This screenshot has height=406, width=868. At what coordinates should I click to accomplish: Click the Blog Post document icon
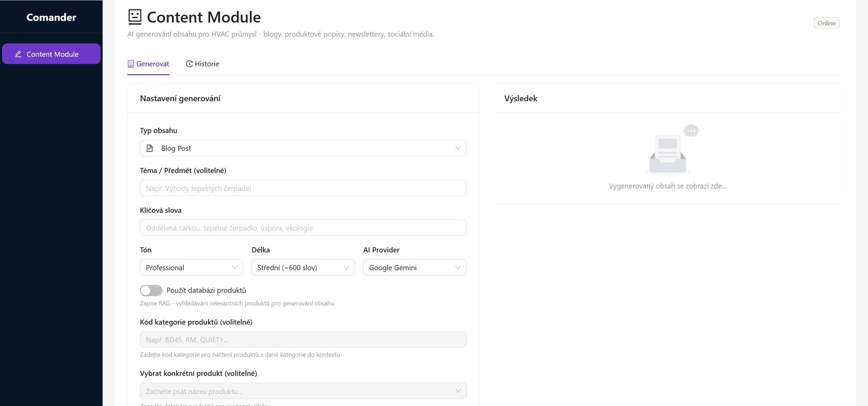click(x=150, y=148)
